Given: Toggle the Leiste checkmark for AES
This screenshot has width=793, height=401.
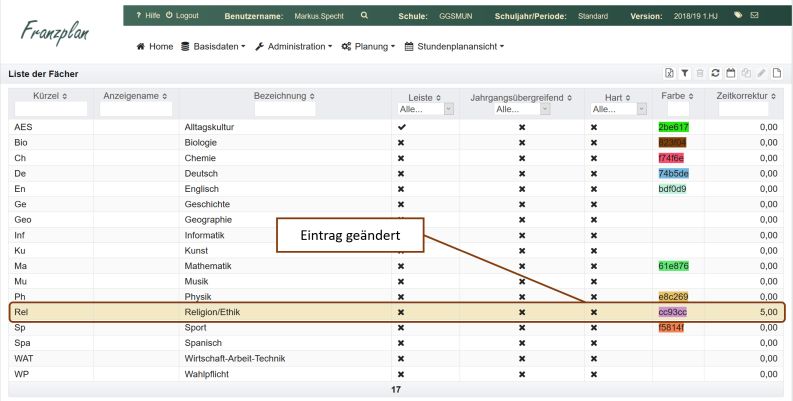Looking at the screenshot, I should click(x=401, y=127).
